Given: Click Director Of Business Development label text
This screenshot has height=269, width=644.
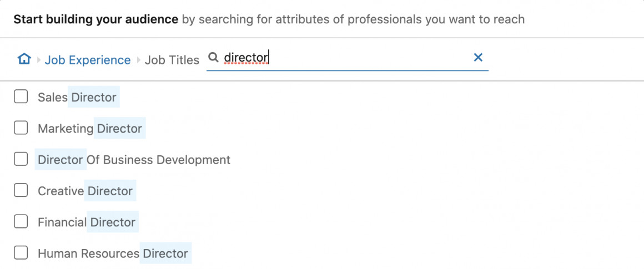Looking at the screenshot, I should (x=134, y=160).
